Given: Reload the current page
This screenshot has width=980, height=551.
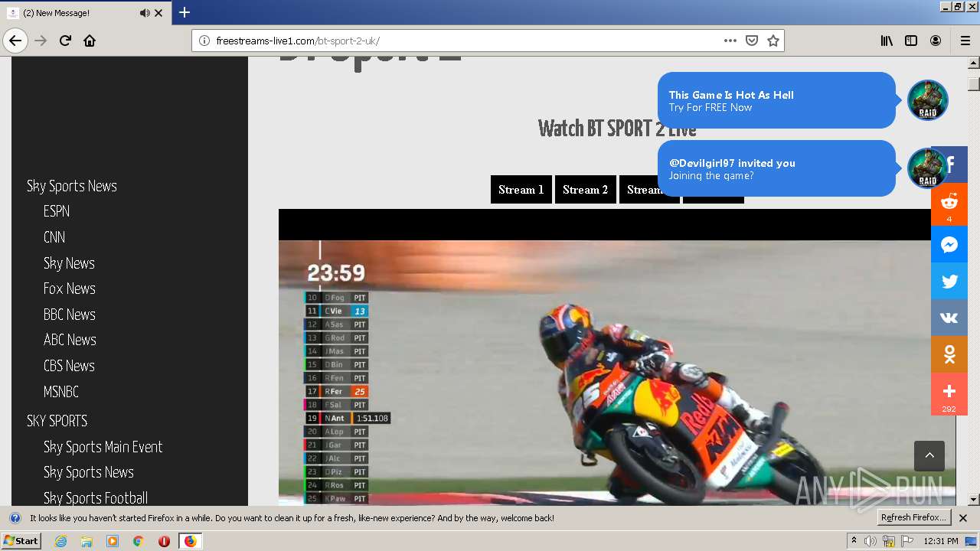Looking at the screenshot, I should tap(65, 41).
